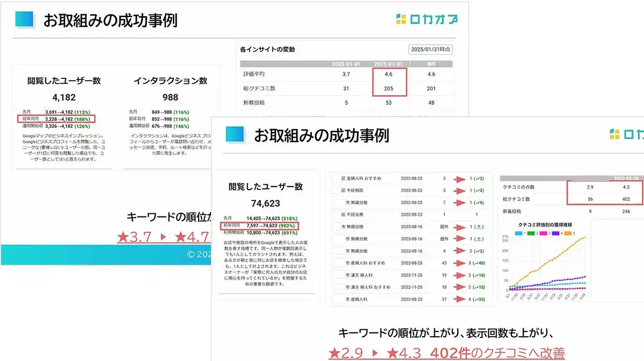The height and width of the screenshot is (361, 644).
Task: Click the 201 previous month review count
Action: point(430,88)
